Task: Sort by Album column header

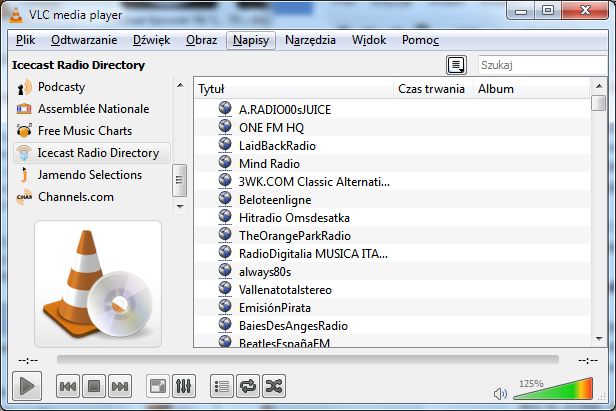Action: 531,89
